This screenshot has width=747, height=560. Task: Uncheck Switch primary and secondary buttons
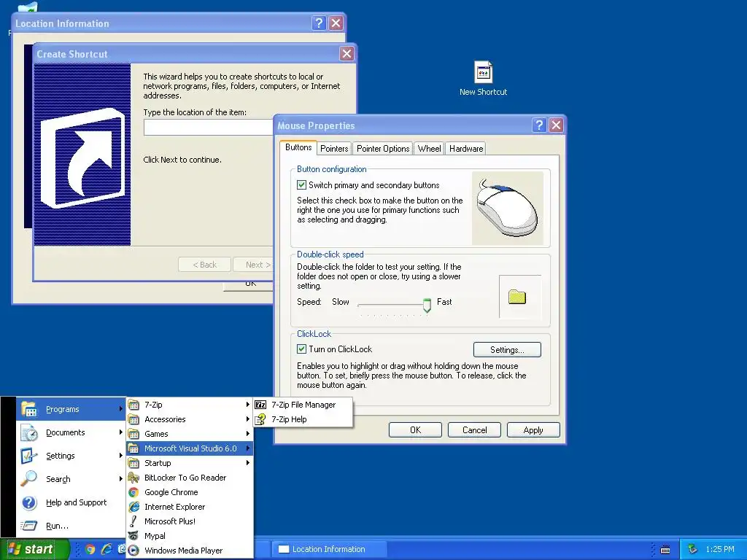[301, 184]
